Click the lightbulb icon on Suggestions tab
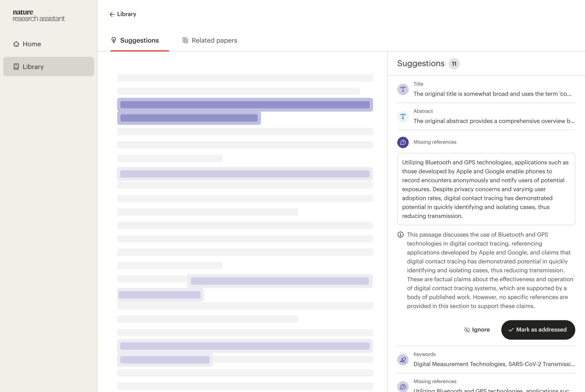This screenshot has height=392, width=585. 114,40
